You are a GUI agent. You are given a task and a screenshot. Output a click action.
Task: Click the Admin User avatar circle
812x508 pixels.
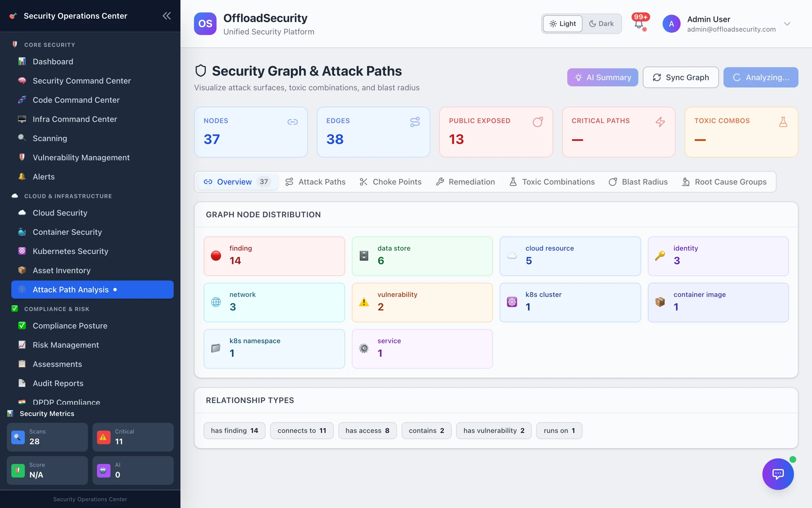coord(671,24)
